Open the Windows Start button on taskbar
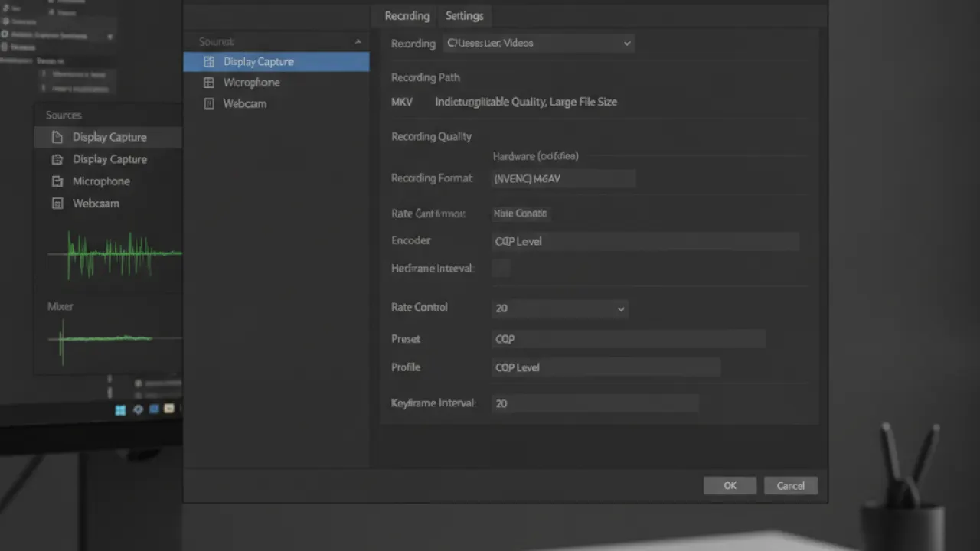Image resolution: width=980 pixels, height=551 pixels. coord(120,410)
